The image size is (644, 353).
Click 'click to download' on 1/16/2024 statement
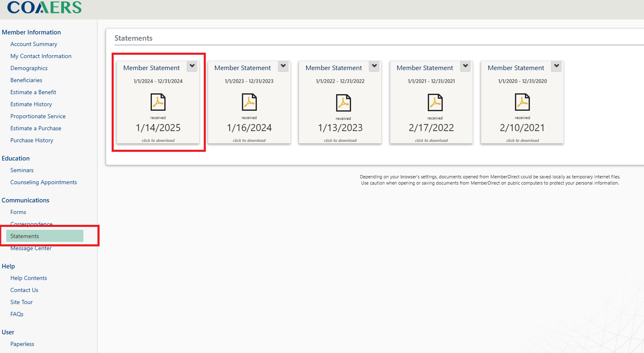pos(249,141)
